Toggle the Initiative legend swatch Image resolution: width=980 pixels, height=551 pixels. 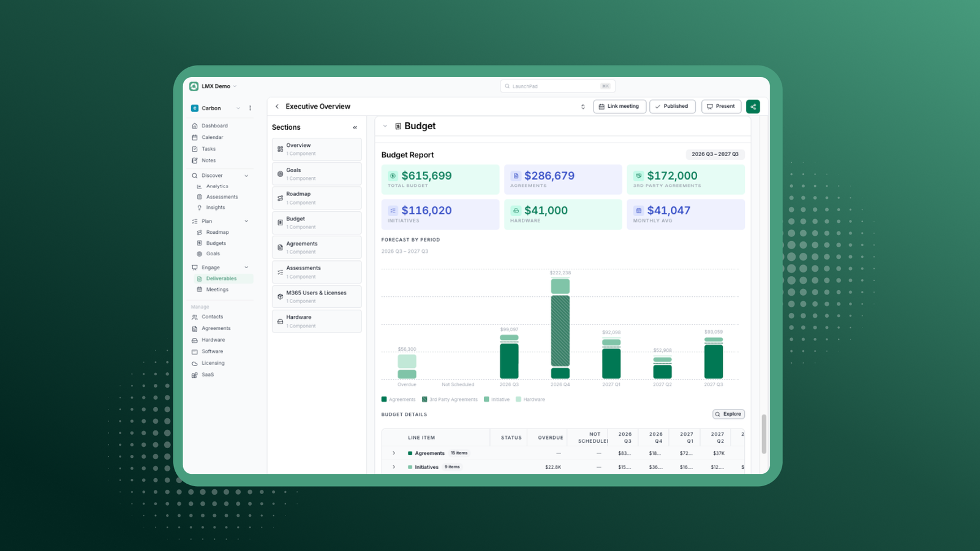[486, 399]
